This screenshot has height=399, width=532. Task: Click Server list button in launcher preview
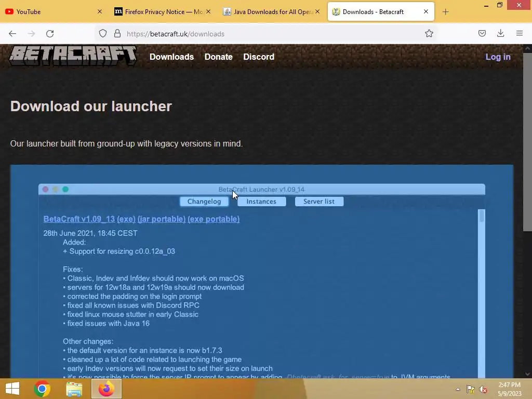[x=319, y=202]
